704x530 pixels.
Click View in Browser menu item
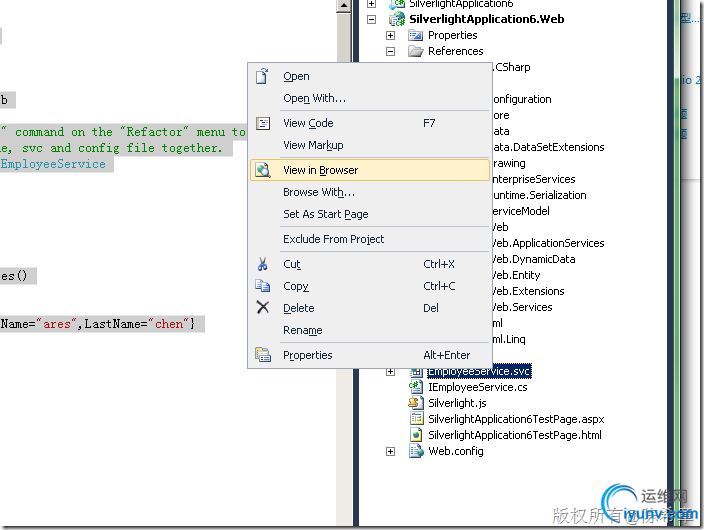point(370,170)
